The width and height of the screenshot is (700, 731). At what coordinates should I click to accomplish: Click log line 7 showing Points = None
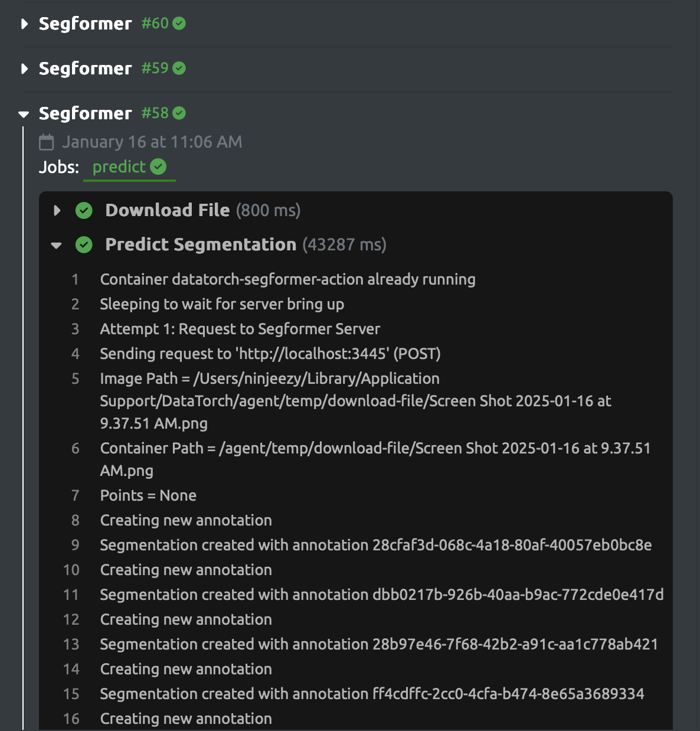148,495
